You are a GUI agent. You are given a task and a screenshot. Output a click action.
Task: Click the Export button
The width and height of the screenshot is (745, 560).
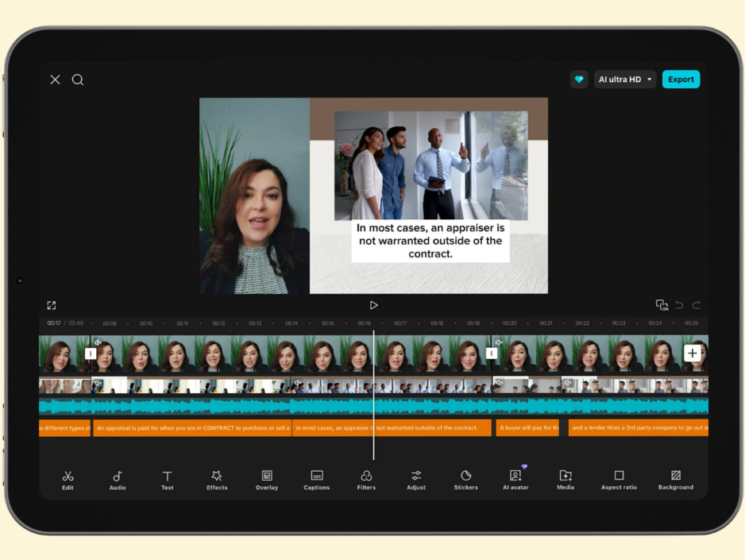pyautogui.click(x=681, y=79)
